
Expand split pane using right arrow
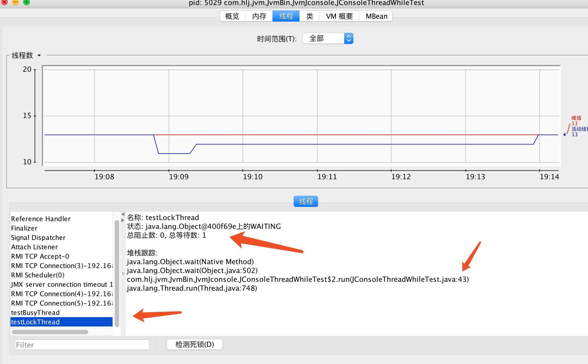[123, 220]
